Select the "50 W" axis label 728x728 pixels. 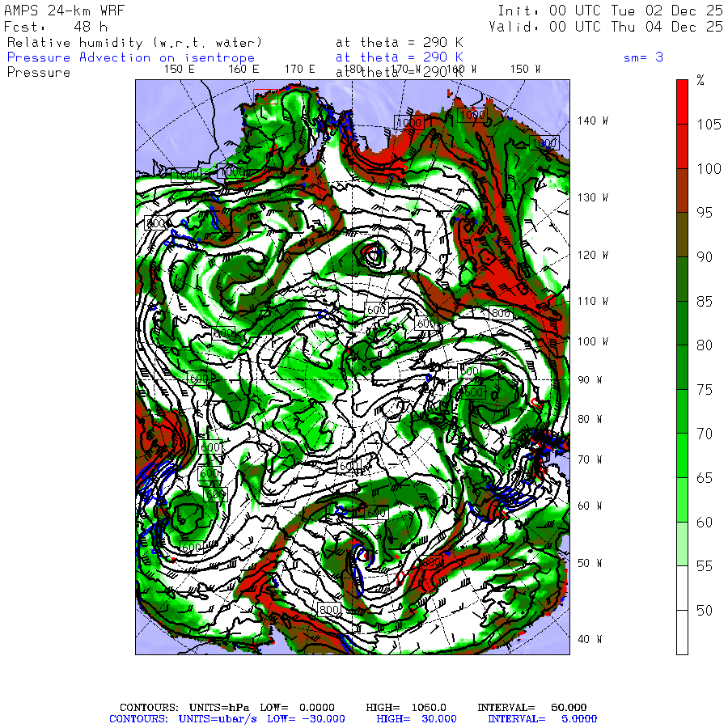(x=590, y=563)
